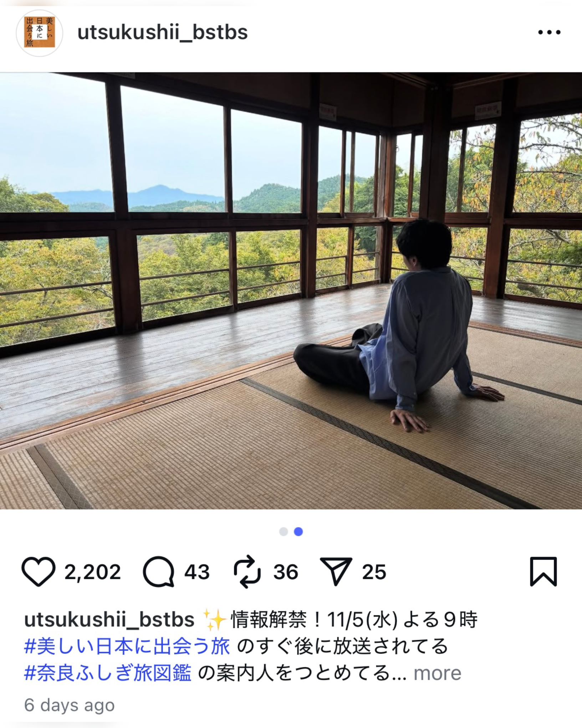582x728 pixels.
Task: Switch to the first carousel photo dot
Action: point(284,532)
